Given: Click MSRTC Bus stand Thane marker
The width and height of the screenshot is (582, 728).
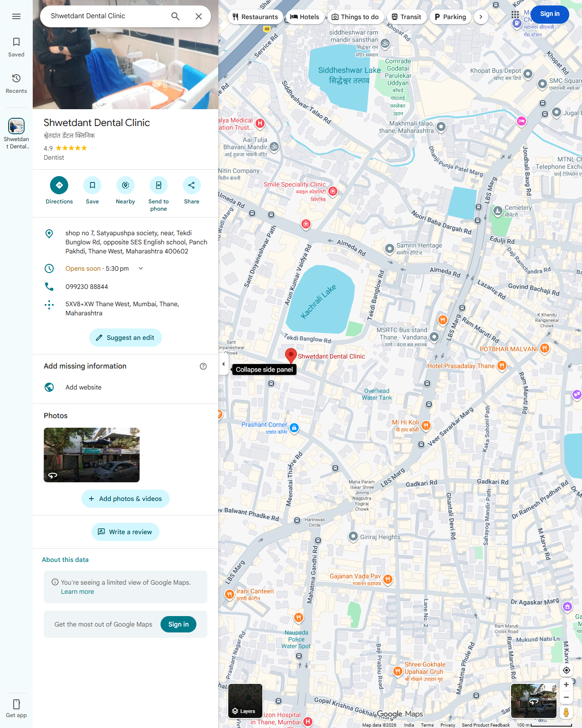Looking at the screenshot, I should coord(434,337).
